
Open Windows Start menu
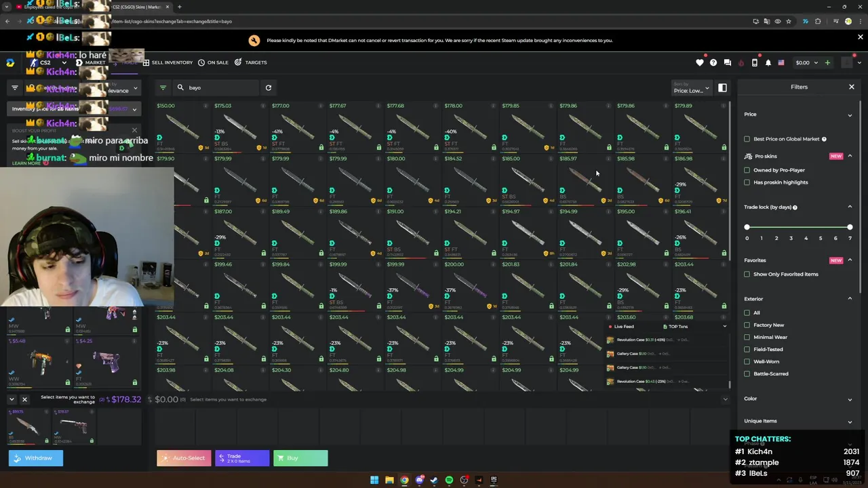click(374, 480)
